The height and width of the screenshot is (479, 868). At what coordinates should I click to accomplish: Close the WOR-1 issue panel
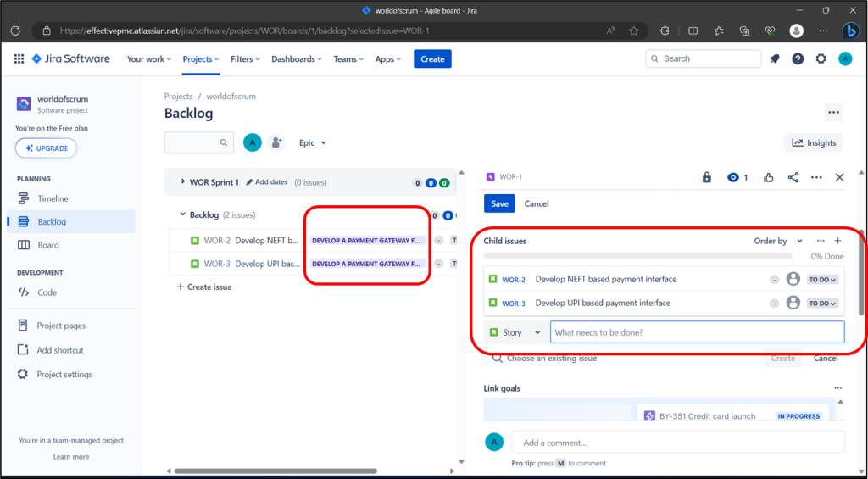pyautogui.click(x=840, y=177)
